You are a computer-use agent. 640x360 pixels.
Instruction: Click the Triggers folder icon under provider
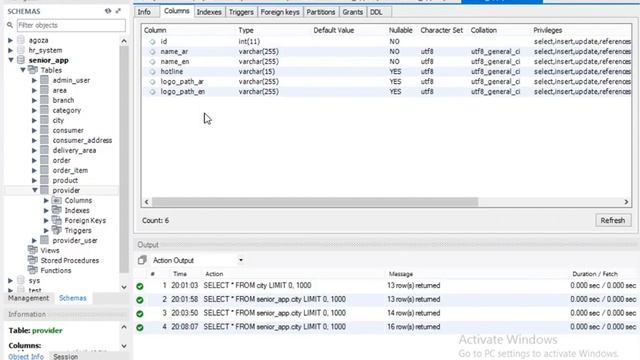click(x=57, y=230)
